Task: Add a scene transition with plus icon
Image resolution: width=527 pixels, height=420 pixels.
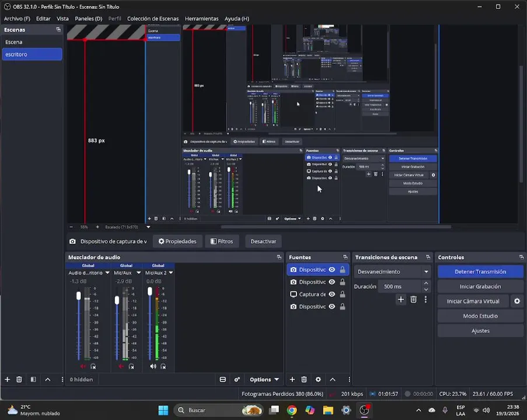Action: (400, 299)
